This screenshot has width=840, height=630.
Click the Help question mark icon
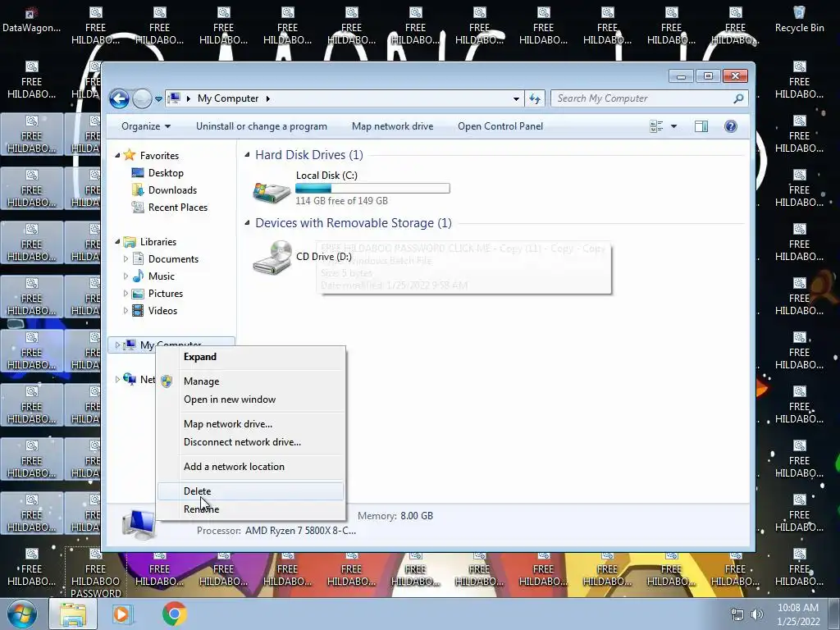pyautogui.click(x=731, y=126)
